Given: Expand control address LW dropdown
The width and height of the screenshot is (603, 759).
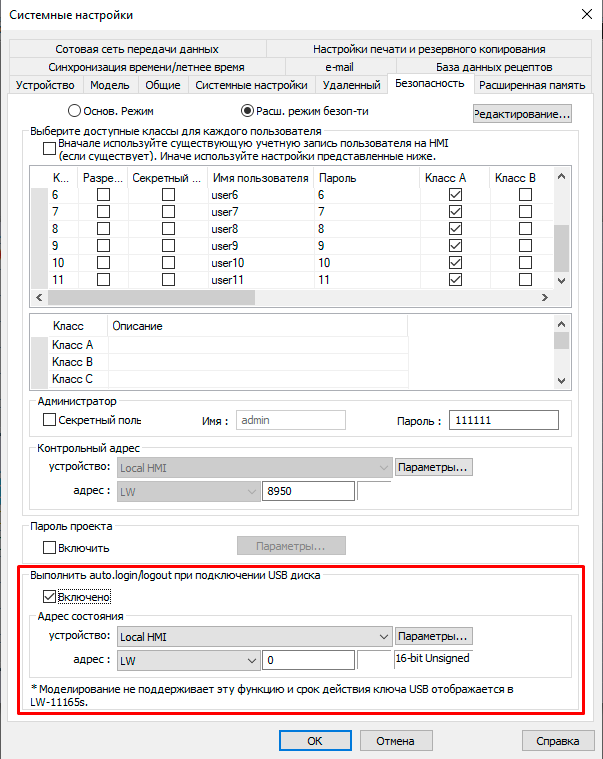Looking at the screenshot, I should click(x=252, y=491).
